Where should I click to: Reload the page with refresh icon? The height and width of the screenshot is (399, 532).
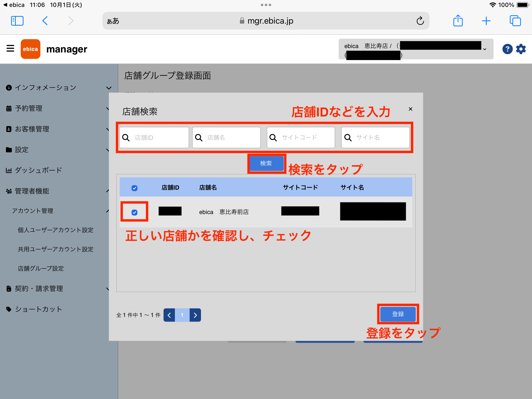coord(420,21)
